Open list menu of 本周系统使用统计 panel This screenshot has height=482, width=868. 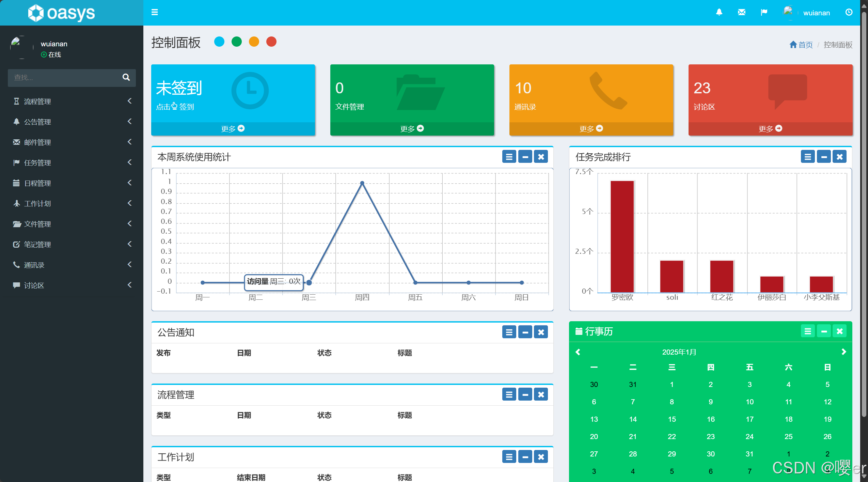point(509,157)
